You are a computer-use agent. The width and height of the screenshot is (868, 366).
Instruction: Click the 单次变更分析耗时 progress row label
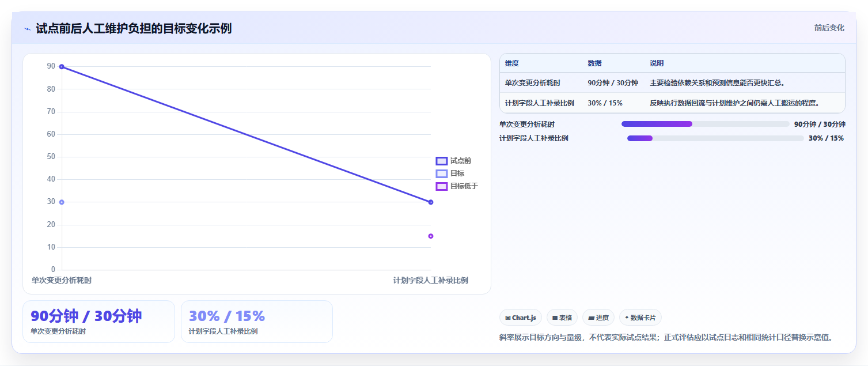click(527, 124)
